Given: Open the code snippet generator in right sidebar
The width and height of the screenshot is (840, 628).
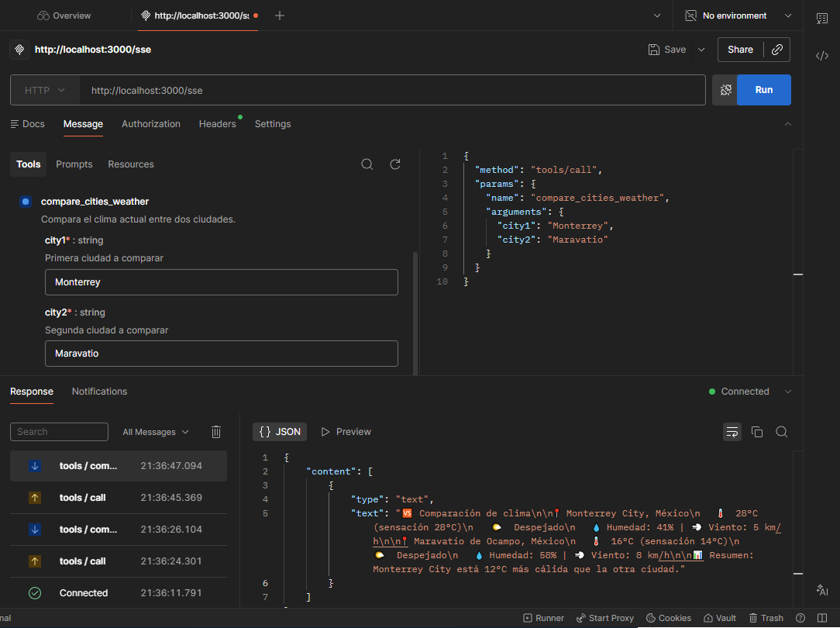Looking at the screenshot, I should tap(821, 56).
